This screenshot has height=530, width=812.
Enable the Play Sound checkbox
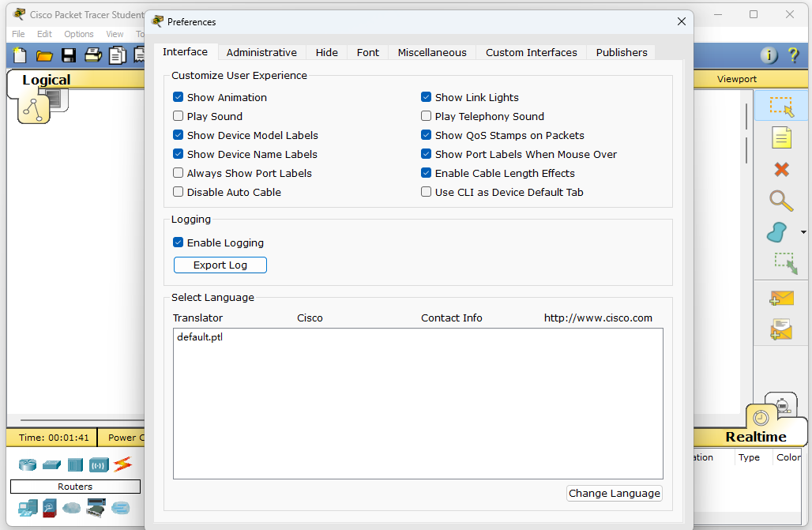click(178, 116)
